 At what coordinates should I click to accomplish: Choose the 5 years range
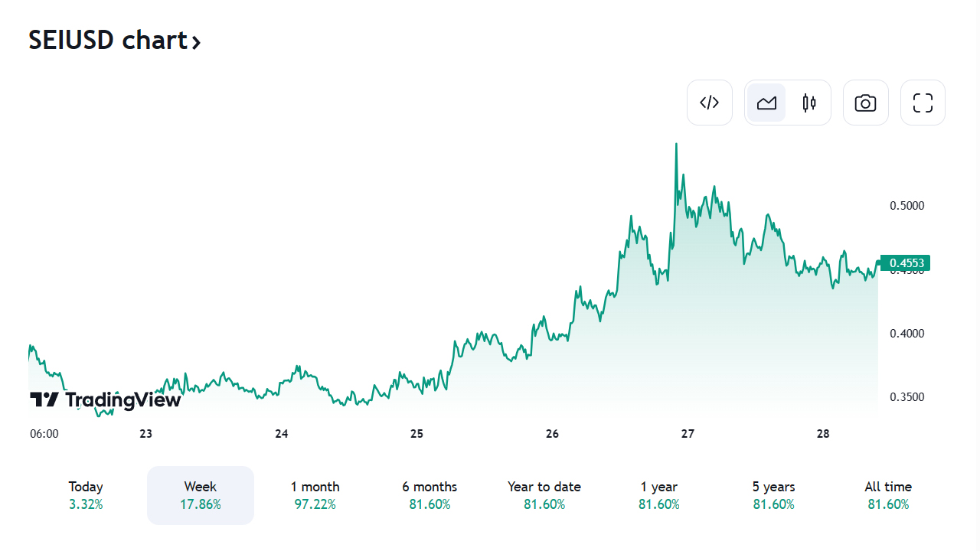coord(773,495)
